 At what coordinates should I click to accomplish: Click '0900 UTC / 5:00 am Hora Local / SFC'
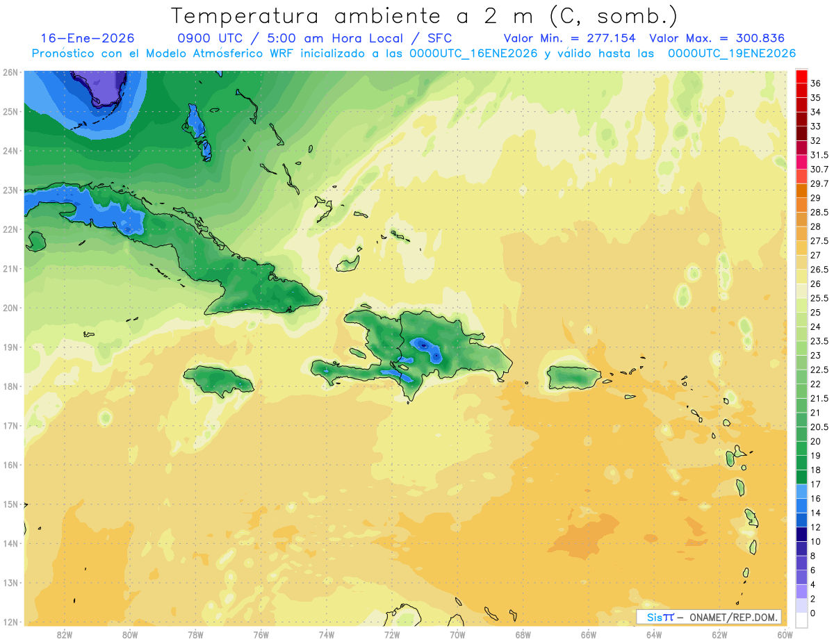coord(315,38)
